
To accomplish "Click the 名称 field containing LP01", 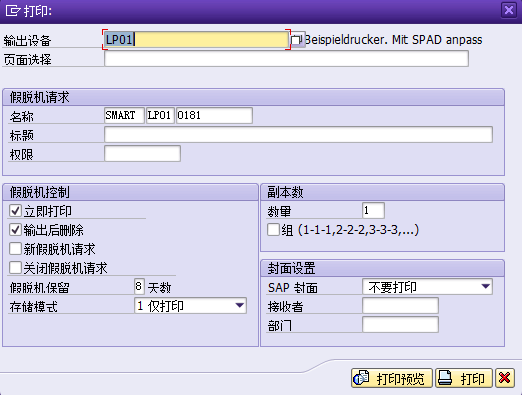I will tap(160, 115).
